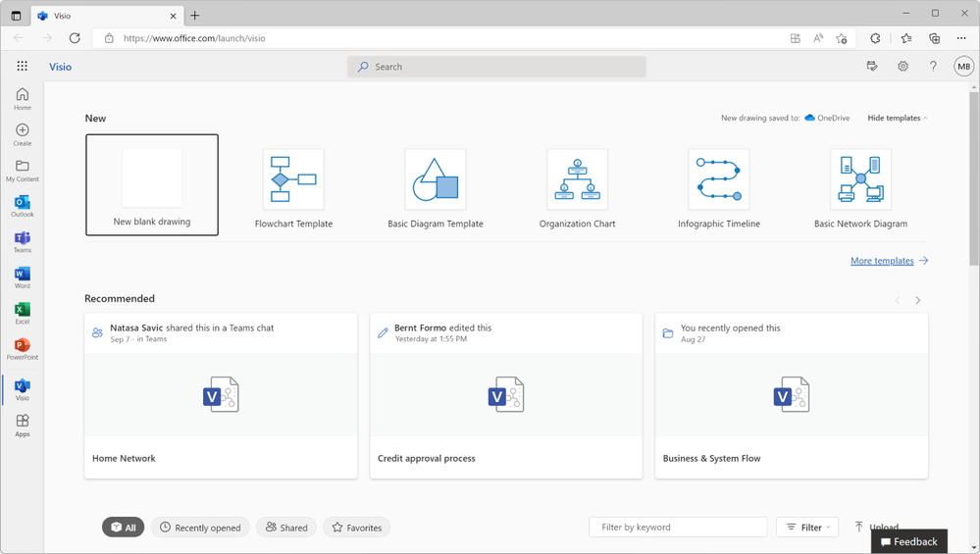Click the Read aloud icon in address bar

tap(818, 38)
